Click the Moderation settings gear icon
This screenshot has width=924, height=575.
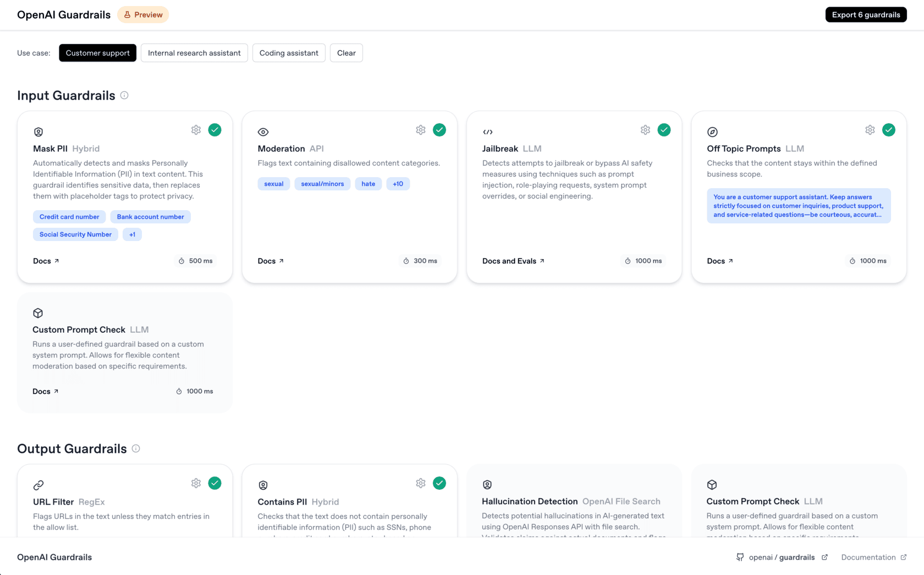421,130
